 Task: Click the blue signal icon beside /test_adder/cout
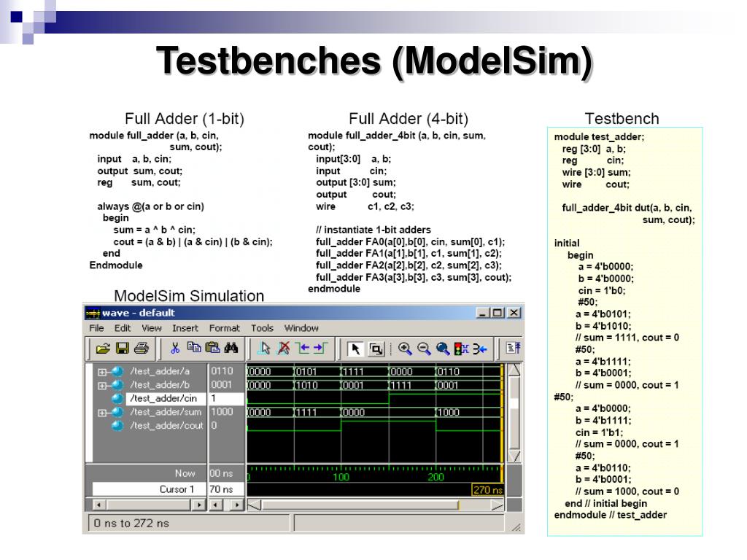[117, 426]
